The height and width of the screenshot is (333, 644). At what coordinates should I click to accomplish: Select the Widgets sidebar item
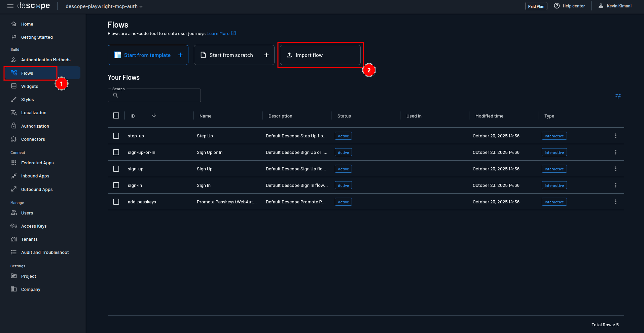(x=30, y=86)
